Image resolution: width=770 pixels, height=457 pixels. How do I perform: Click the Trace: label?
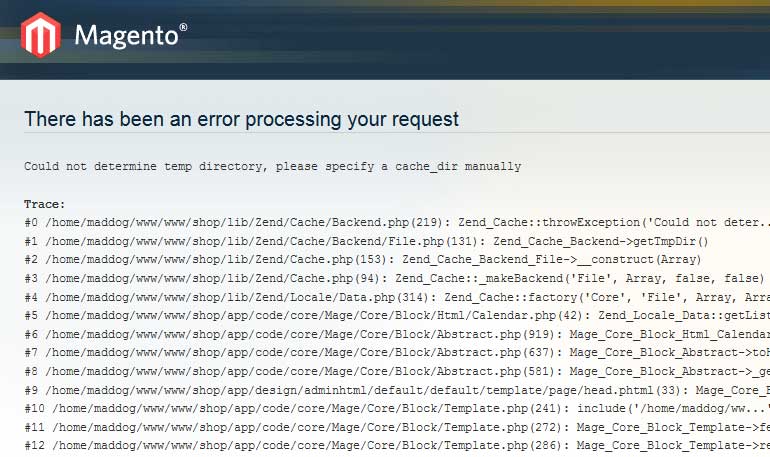point(45,204)
